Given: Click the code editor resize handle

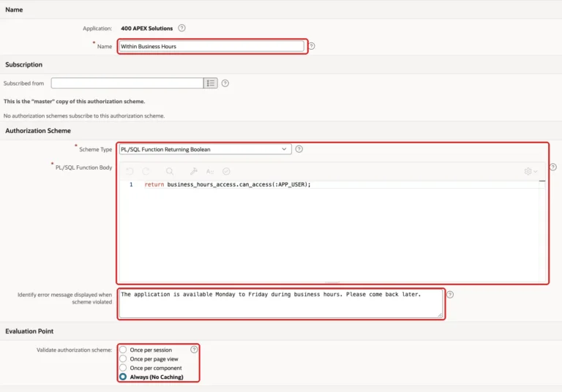Looking at the screenshot, I should [x=332, y=282].
